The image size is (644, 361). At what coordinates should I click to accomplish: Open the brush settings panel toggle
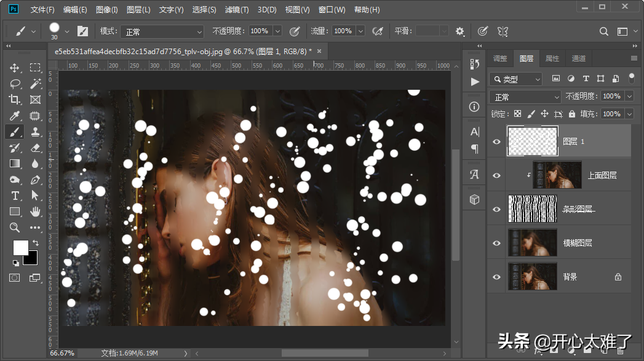[x=82, y=31]
